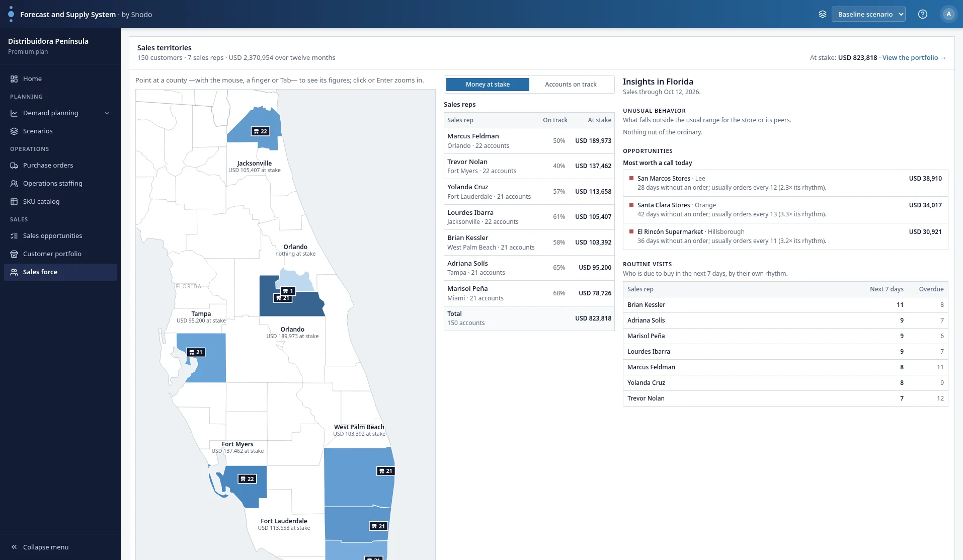The width and height of the screenshot is (963, 560).
Task: Open Santa Clara Stores opportunity
Action: pos(785,210)
